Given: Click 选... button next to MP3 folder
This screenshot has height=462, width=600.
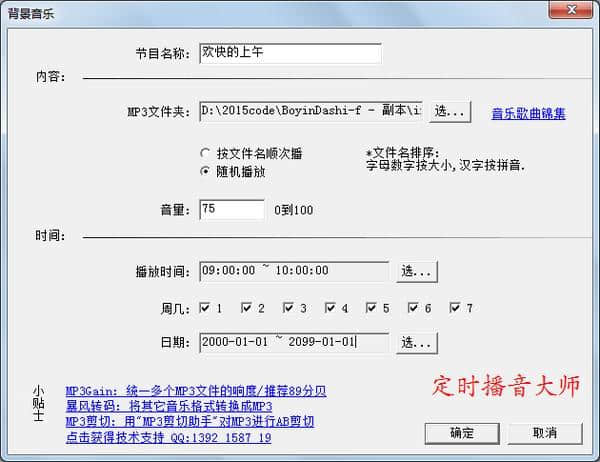Looking at the screenshot, I should point(450,112).
